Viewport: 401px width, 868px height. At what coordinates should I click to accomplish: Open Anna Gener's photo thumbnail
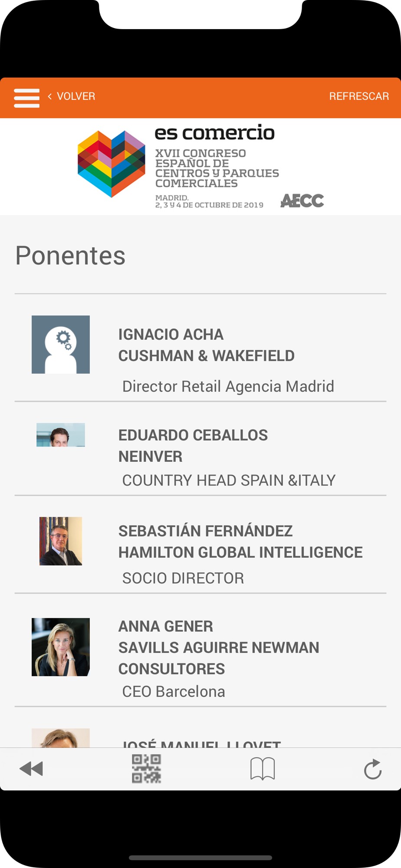(61, 647)
